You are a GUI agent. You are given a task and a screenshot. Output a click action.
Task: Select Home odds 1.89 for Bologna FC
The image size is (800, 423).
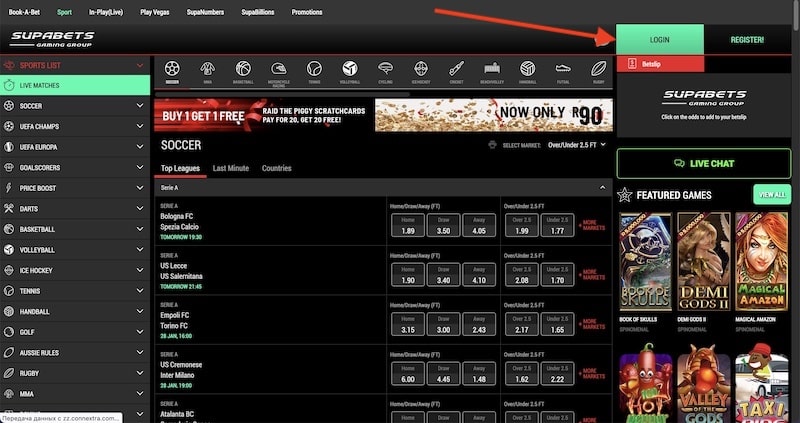pyautogui.click(x=408, y=226)
